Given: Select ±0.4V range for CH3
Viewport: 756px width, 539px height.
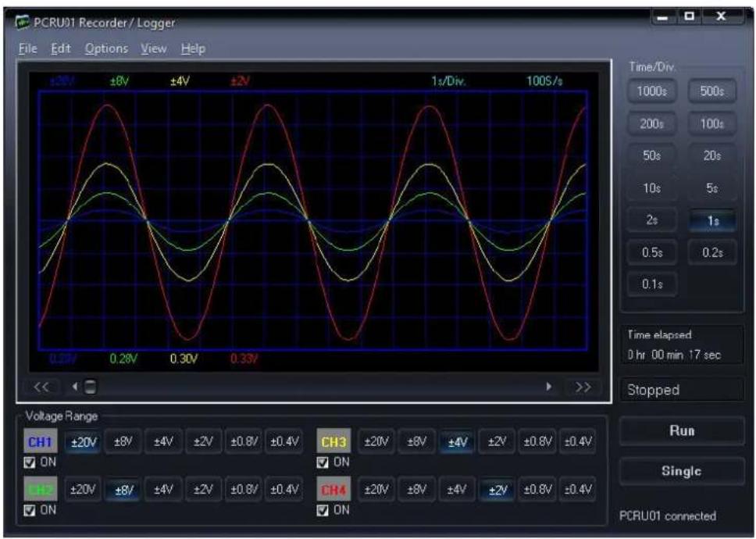Looking at the screenshot, I should (x=578, y=441).
